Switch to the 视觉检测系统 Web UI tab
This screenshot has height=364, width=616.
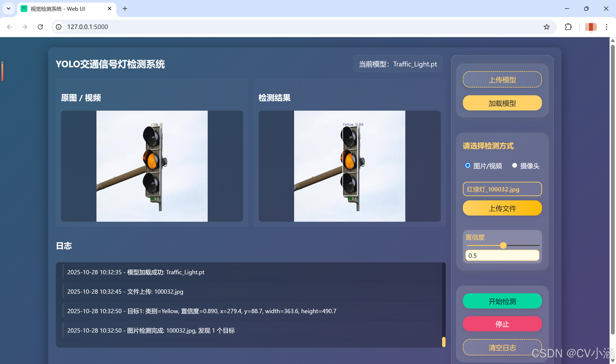tap(58, 9)
